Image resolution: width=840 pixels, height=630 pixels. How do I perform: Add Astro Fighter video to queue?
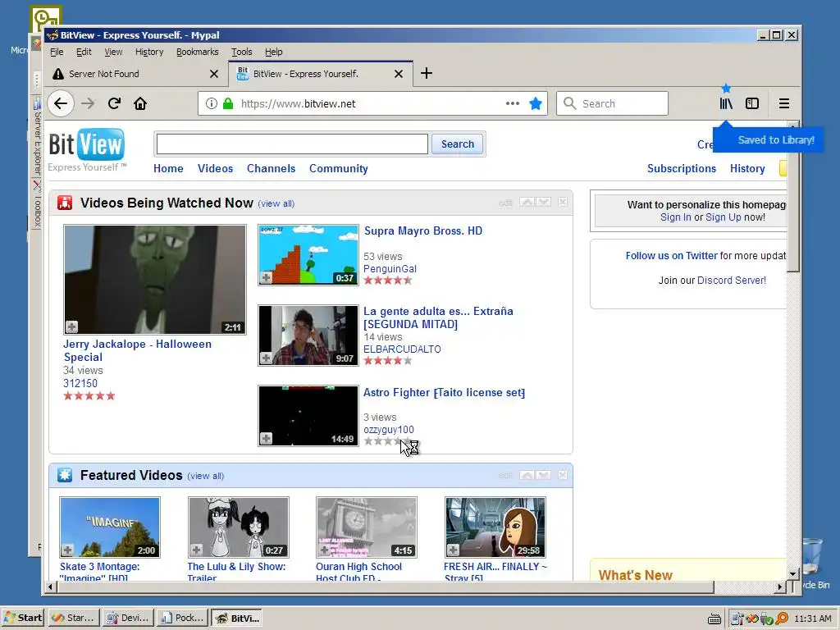(x=267, y=438)
